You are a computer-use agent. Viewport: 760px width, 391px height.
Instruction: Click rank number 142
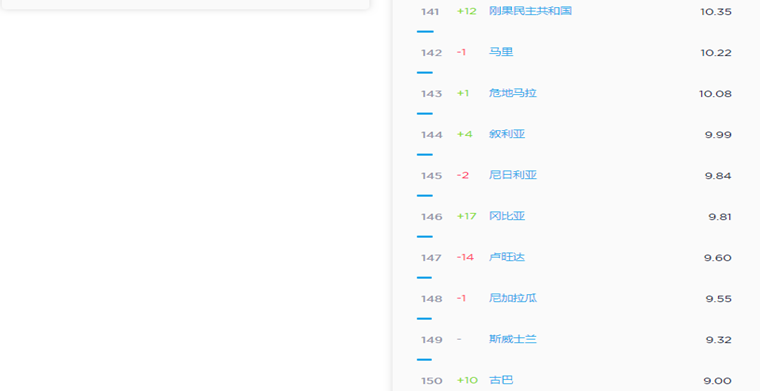pos(431,53)
